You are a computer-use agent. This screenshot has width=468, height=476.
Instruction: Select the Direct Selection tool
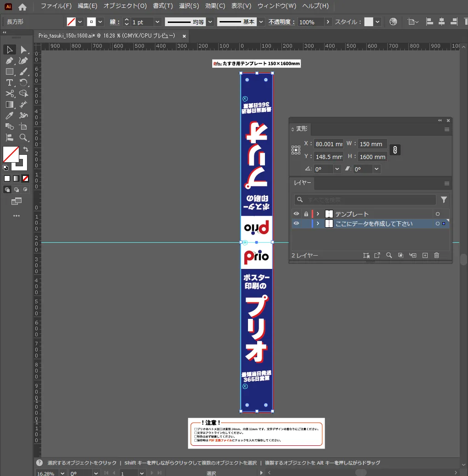click(23, 49)
